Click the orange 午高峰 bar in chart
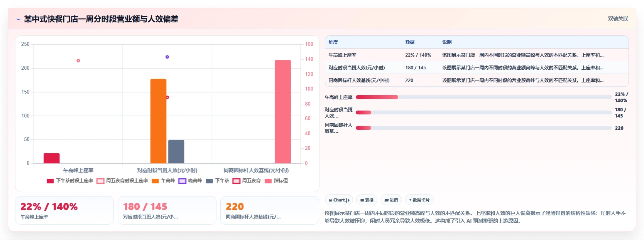Viewport: 644px width, 240px height. pyautogui.click(x=158, y=121)
